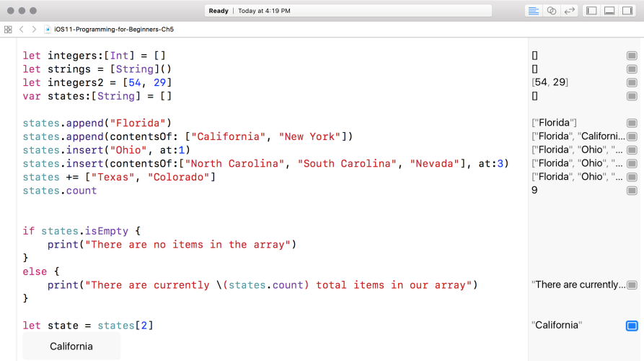This screenshot has height=361, width=644.
Task: Hide the inline California result
Action: coord(632,326)
